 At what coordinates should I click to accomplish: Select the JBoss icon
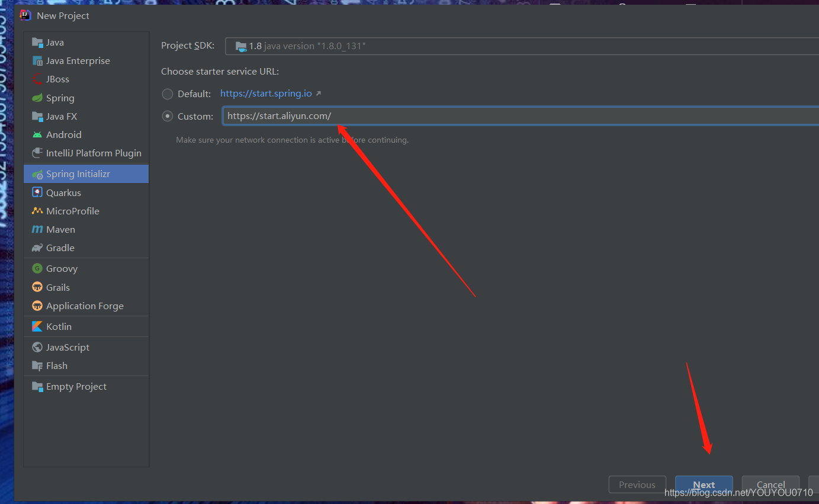click(x=37, y=79)
